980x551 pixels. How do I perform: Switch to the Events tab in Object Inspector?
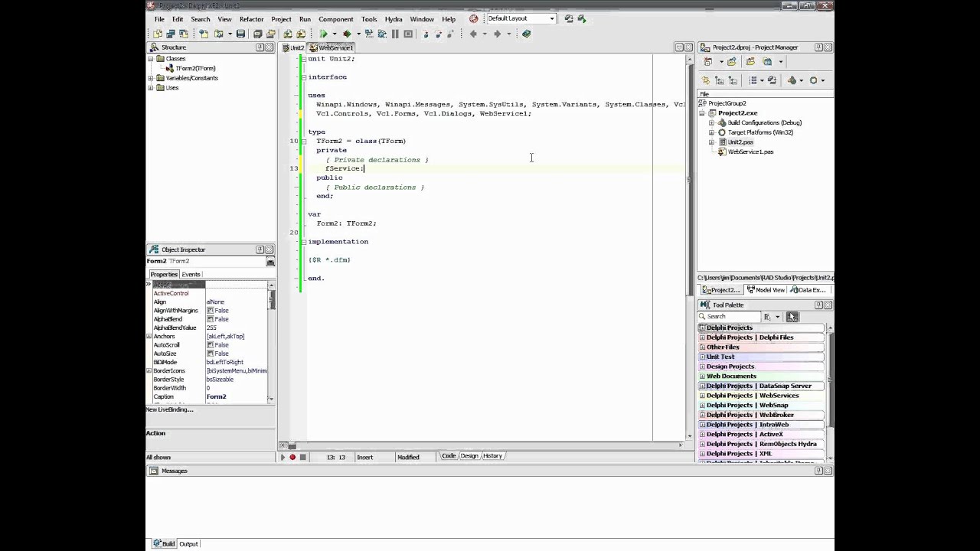pos(191,274)
